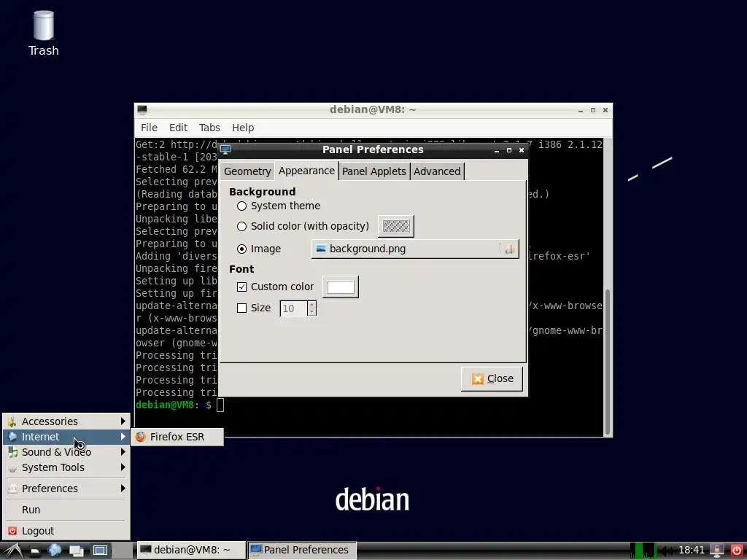Click the Panel Preferences title monitor icon
747x560 pixels.
coord(225,149)
